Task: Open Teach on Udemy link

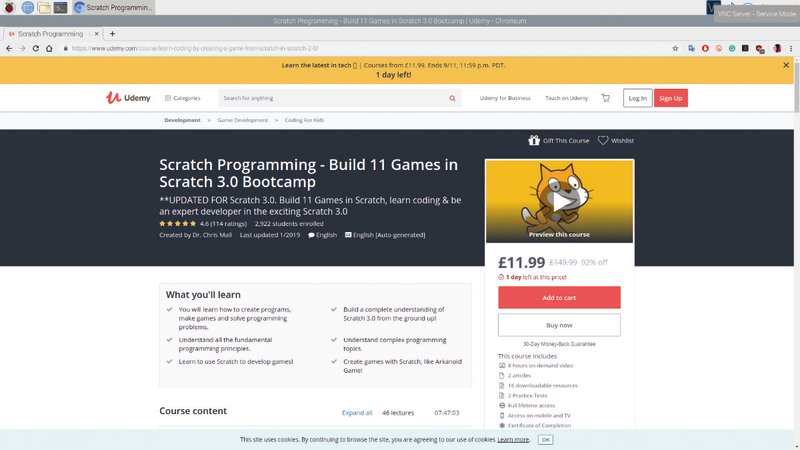Action: tap(566, 98)
